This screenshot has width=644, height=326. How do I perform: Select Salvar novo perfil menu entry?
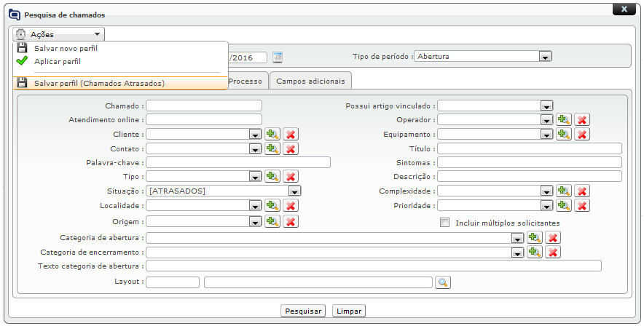point(66,48)
